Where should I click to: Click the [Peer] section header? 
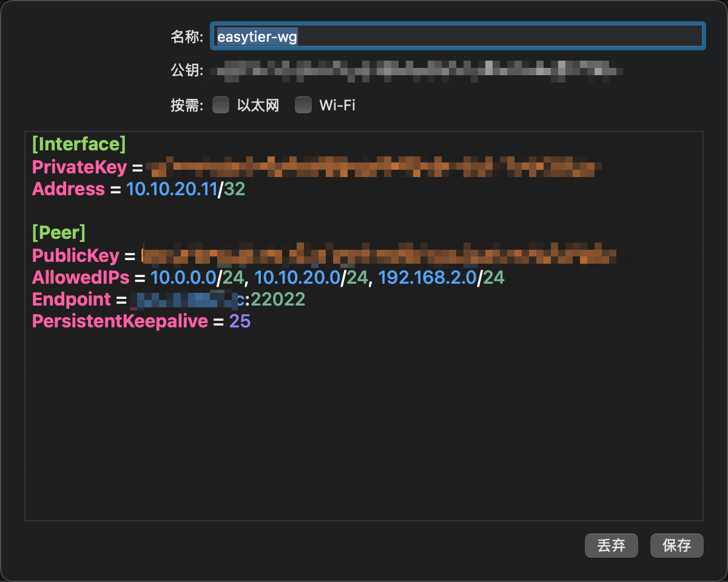coord(59,232)
